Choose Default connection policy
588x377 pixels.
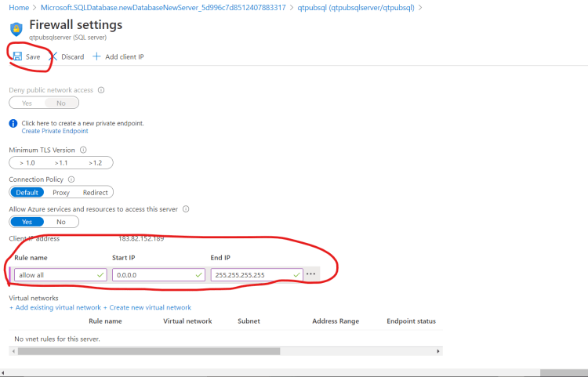27,193
